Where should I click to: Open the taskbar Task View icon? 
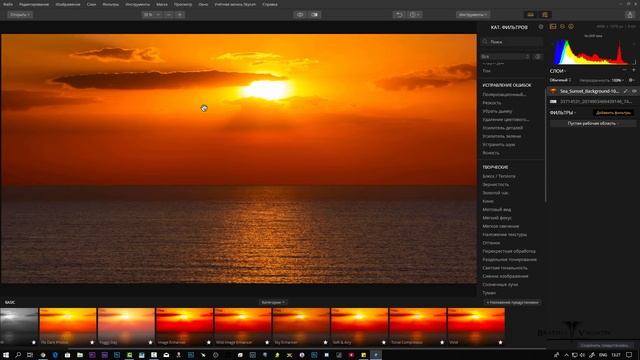point(30,355)
